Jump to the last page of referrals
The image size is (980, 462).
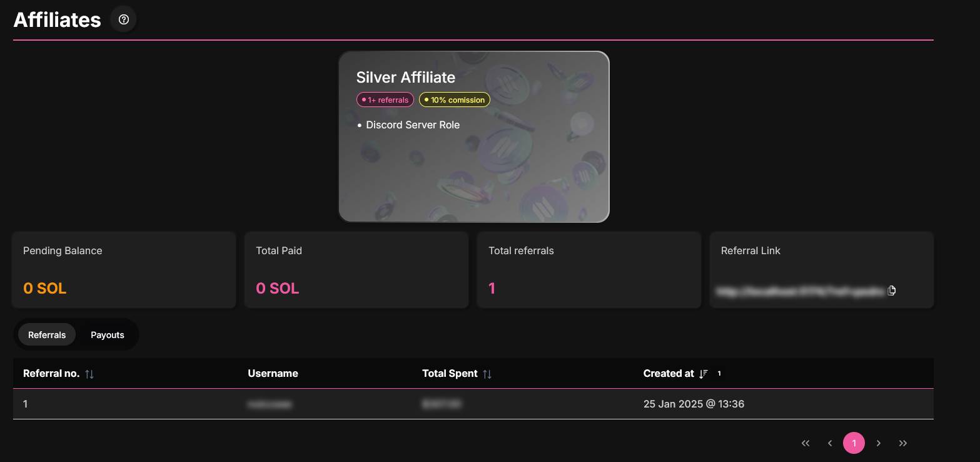pos(903,443)
